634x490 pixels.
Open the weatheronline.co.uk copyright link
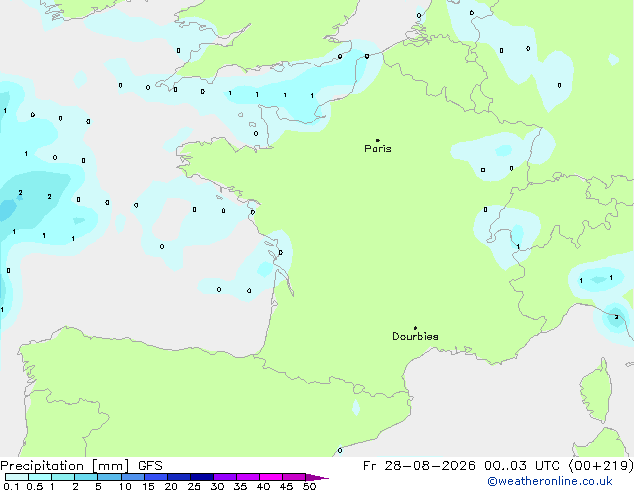click(x=550, y=481)
